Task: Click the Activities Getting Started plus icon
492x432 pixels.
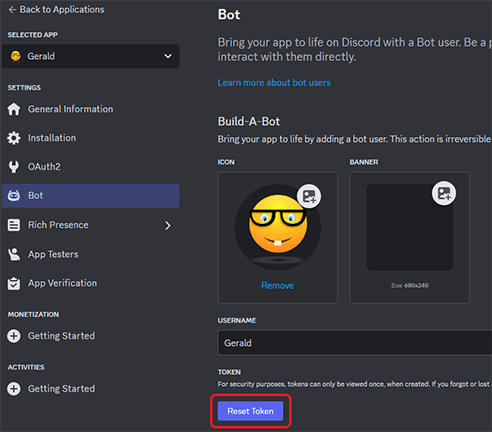Action: [14, 389]
